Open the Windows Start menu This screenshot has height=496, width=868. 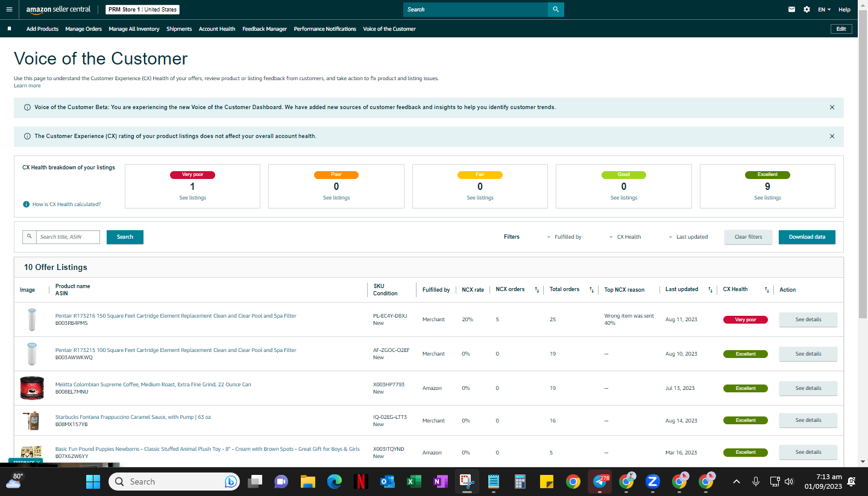pos(93,482)
